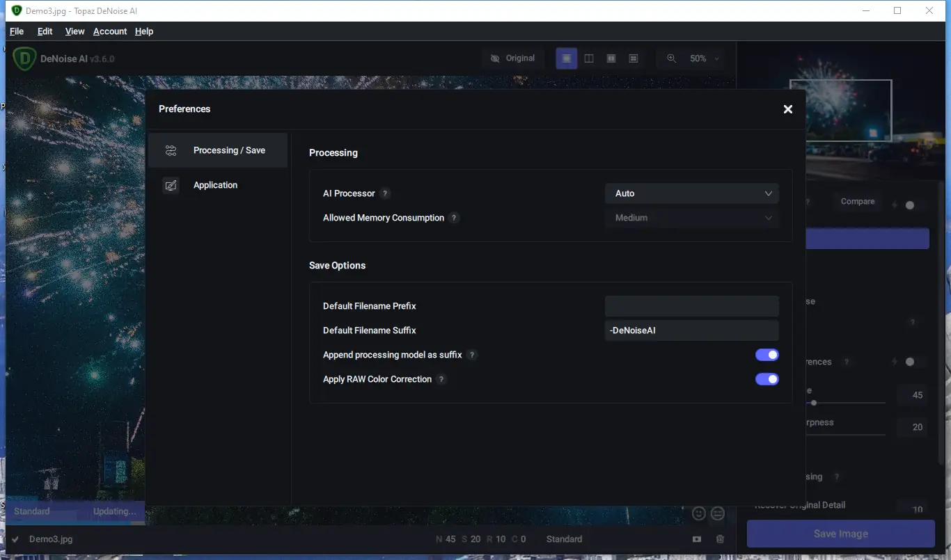Switch to the Application preferences tab
Viewport: 951px width, 560px height.
218,185
